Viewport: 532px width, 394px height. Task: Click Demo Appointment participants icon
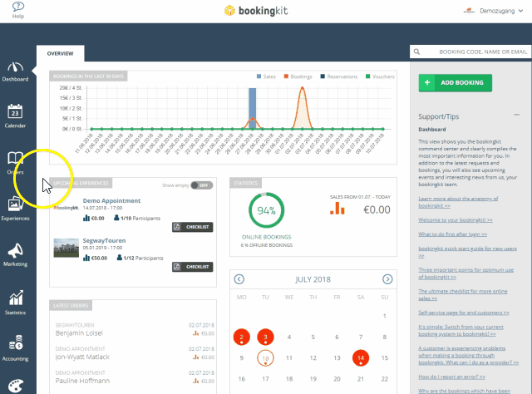116,218
